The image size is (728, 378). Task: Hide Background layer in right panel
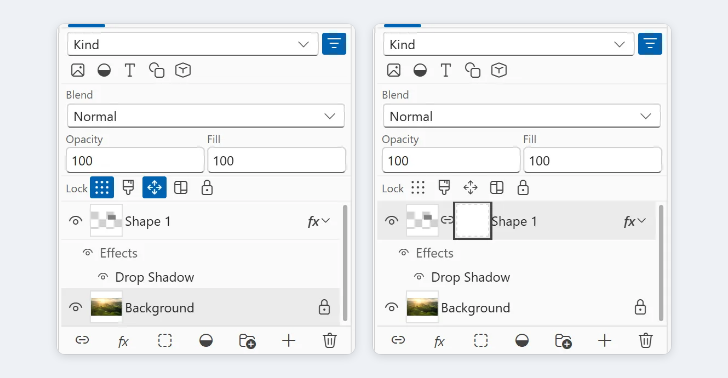[391, 307]
